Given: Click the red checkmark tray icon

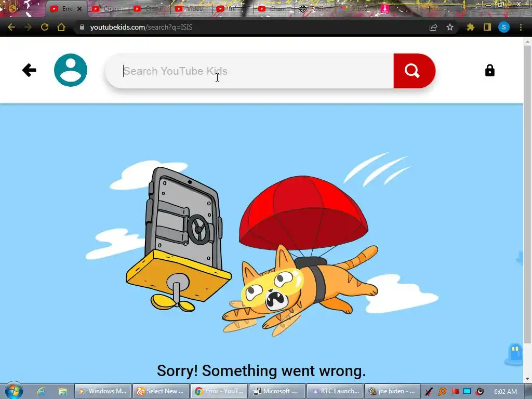Looking at the screenshot, I should tap(429, 392).
